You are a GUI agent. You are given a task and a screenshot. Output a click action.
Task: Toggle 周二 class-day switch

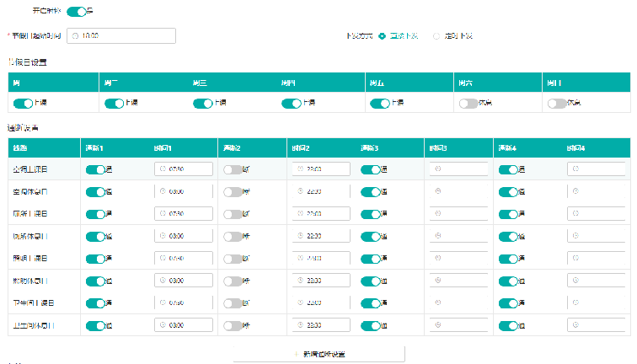(x=114, y=103)
